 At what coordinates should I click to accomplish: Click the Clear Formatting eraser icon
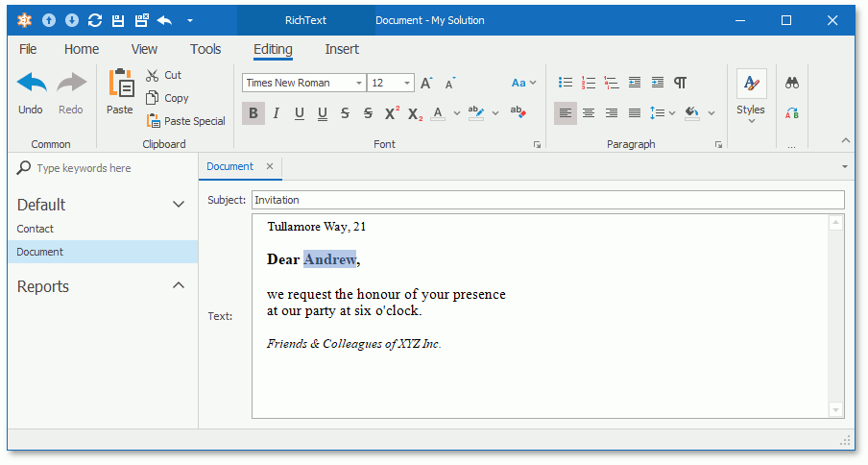518,112
